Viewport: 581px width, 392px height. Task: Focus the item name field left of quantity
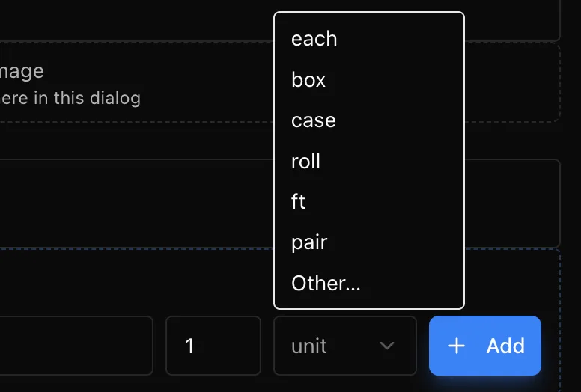click(76, 346)
